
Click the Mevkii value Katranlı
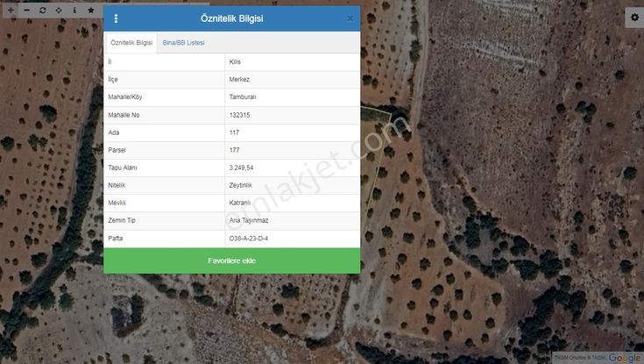tap(240, 203)
